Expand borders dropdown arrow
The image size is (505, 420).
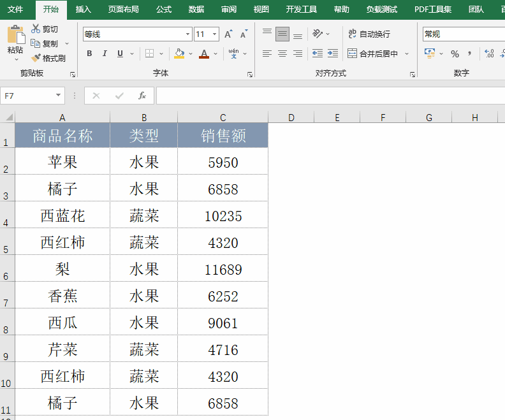[x=161, y=54]
